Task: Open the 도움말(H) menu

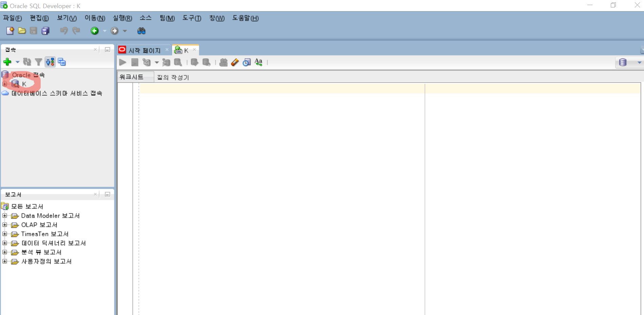Action: click(245, 18)
